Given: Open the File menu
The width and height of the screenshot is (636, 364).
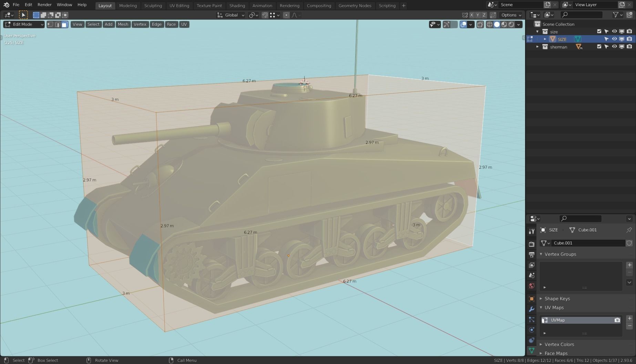Looking at the screenshot, I should 16,5.
